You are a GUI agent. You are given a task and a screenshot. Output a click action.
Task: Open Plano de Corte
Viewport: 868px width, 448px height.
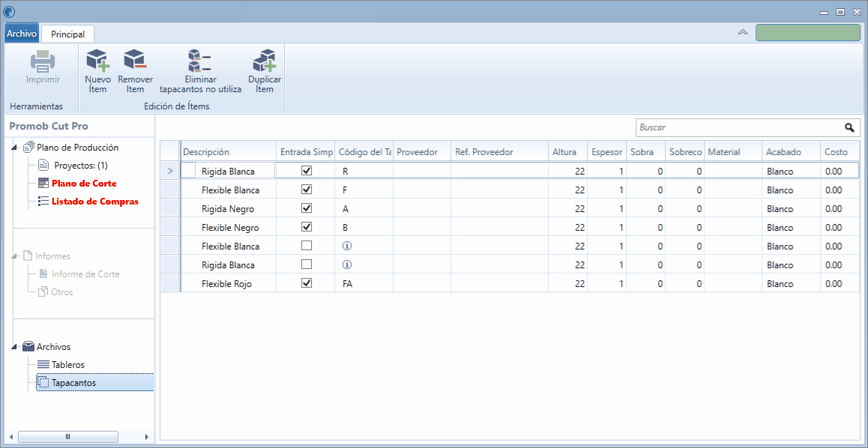point(84,183)
